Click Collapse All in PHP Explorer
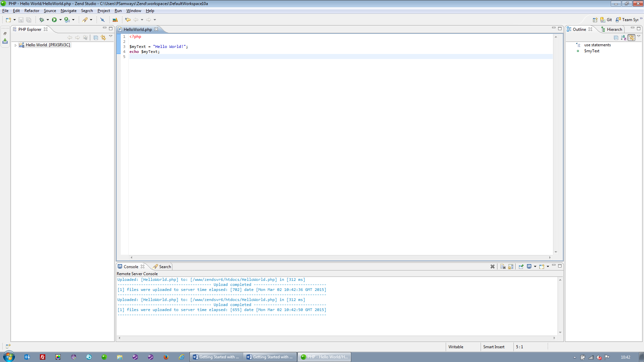The width and height of the screenshot is (644, 362). tap(96, 38)
